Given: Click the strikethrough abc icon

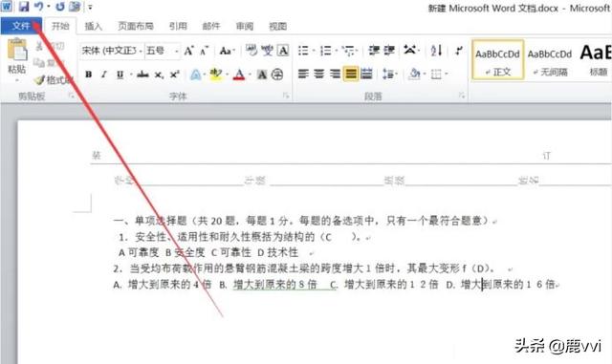Looking at the screenshot, I should [x=142, y=75].
